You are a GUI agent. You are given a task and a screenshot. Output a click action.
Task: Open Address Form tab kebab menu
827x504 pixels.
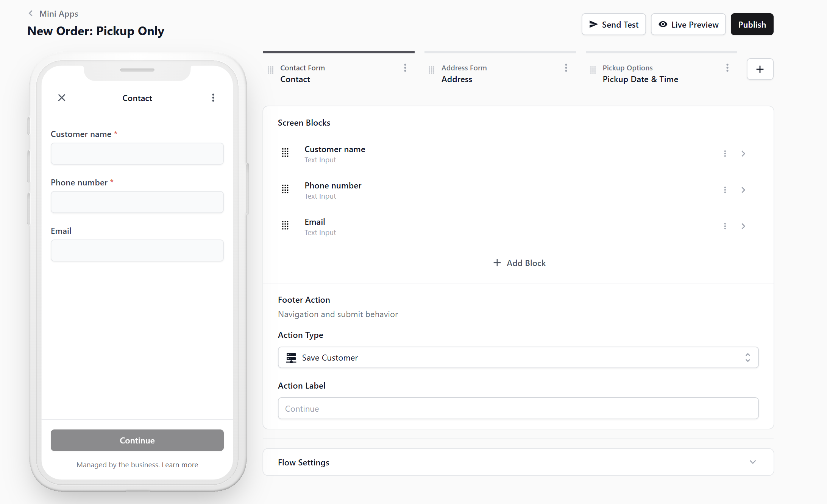(x=566, y=68)
